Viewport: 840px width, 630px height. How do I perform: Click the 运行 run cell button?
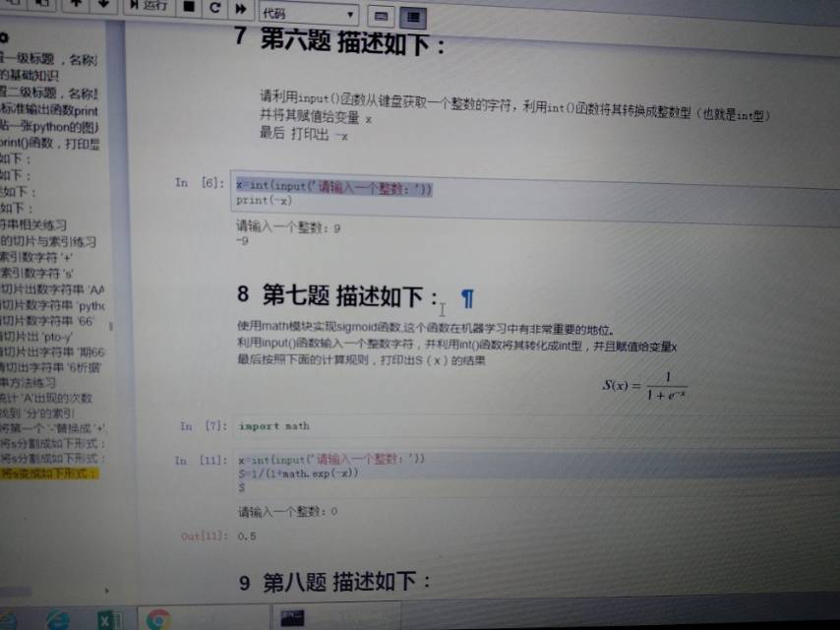click(150, 5)
